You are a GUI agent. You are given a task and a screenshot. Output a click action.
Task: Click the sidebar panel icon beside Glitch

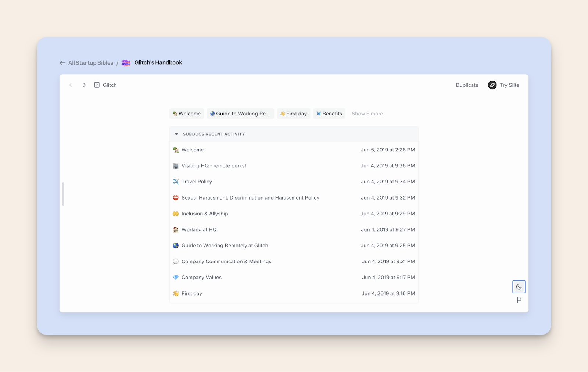pos(97,85)
